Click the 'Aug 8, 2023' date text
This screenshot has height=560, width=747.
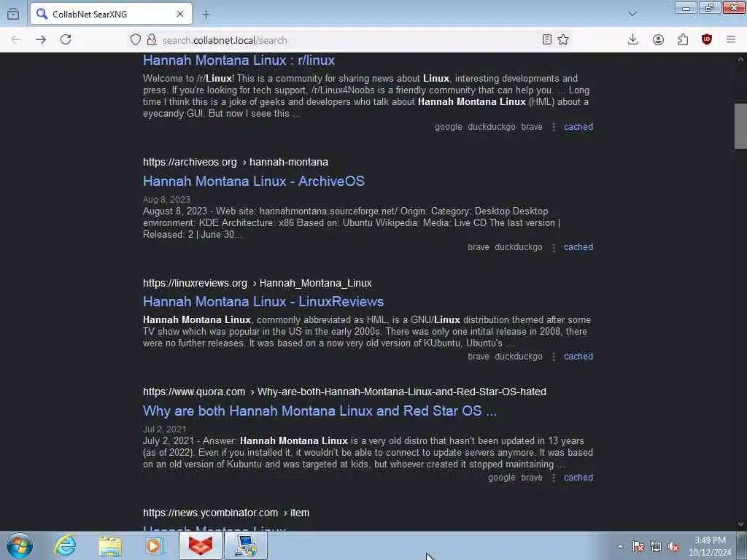pos(166,200)
